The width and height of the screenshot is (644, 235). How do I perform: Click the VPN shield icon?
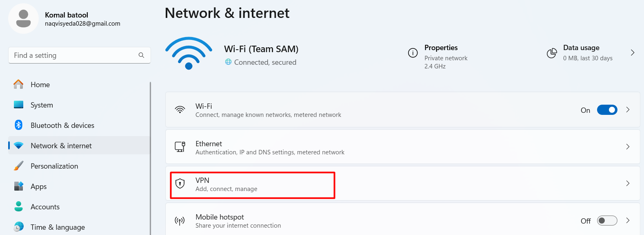click(180, 184)
